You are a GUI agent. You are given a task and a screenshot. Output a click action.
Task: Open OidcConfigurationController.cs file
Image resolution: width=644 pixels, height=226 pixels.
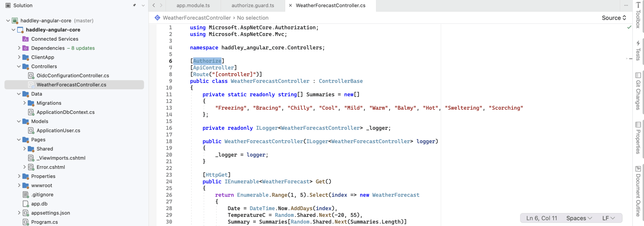click(x=73, y=75)
